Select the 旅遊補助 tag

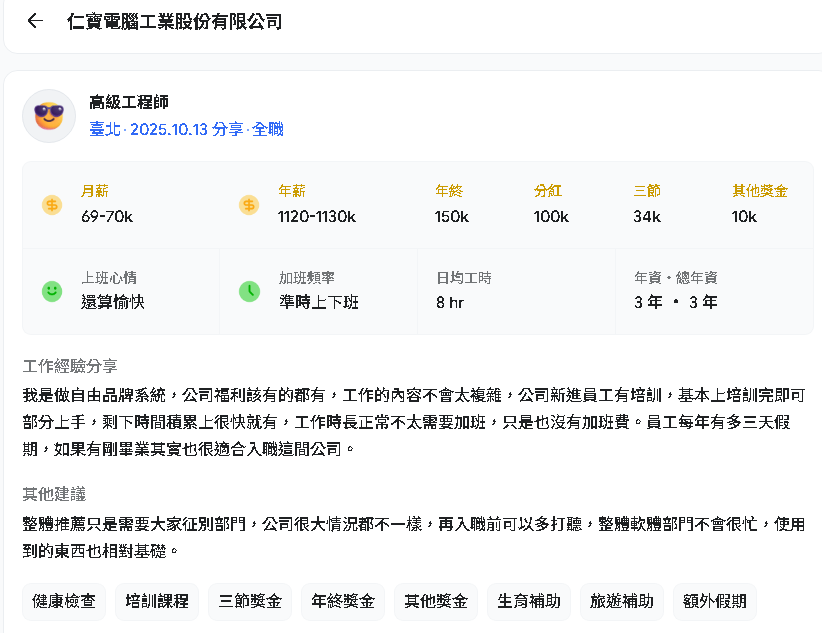(x=622, y=601)
